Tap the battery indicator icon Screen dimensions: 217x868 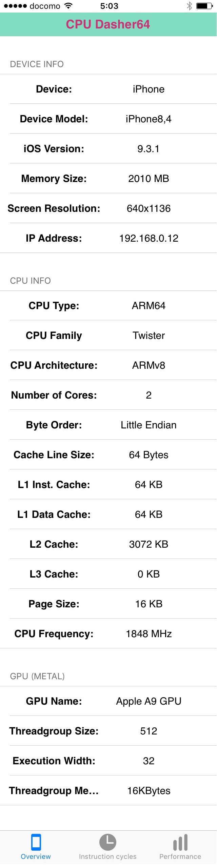(x=204, y=6)
